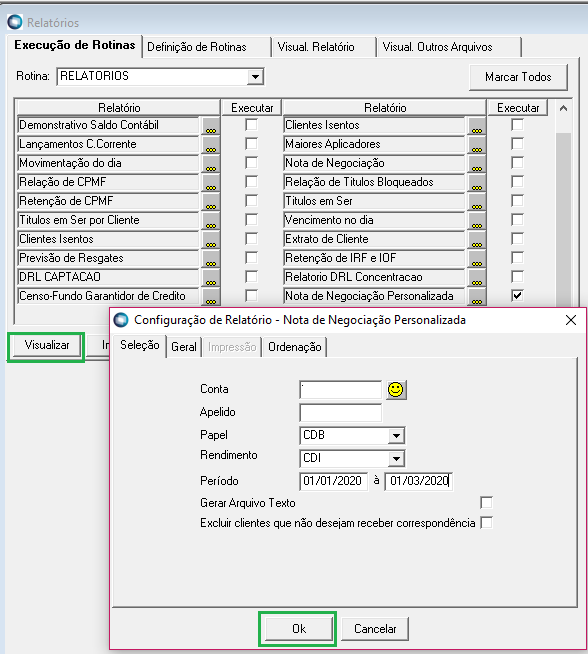Enable Gerar Arquivo Texto checkbox
The image size is (588, 654).
click(487, 503)
